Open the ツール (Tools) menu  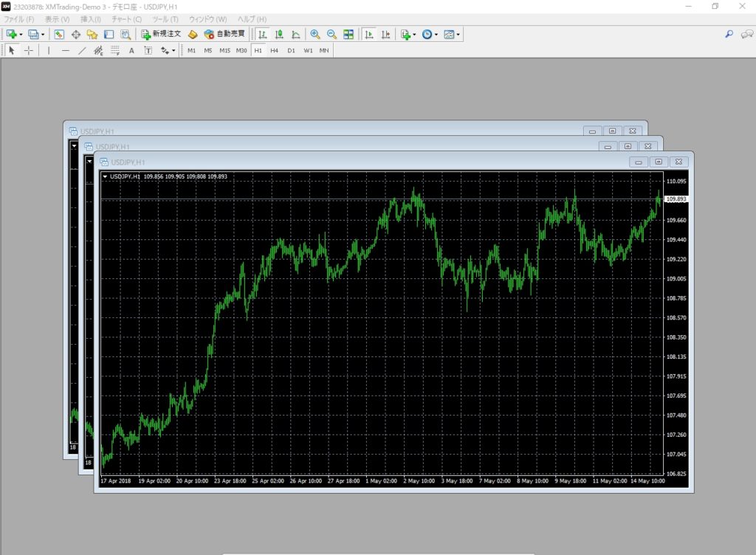[x=165, y=18]
